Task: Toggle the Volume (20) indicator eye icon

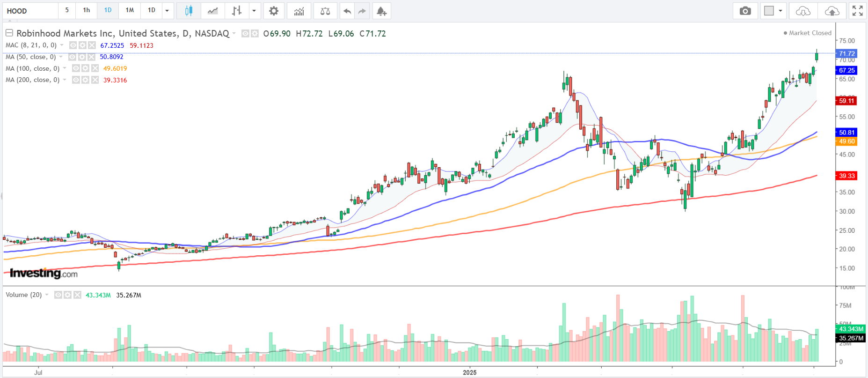Action: click(58, 295)
